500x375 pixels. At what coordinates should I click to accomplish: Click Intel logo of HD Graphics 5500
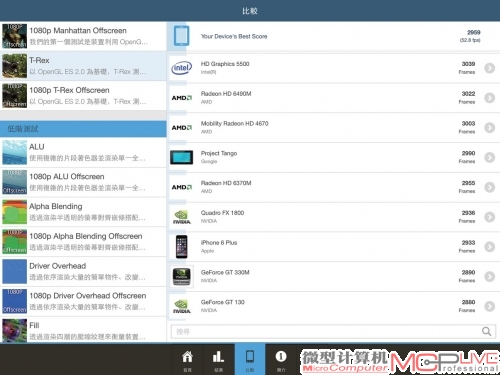[x=182, y=68]
